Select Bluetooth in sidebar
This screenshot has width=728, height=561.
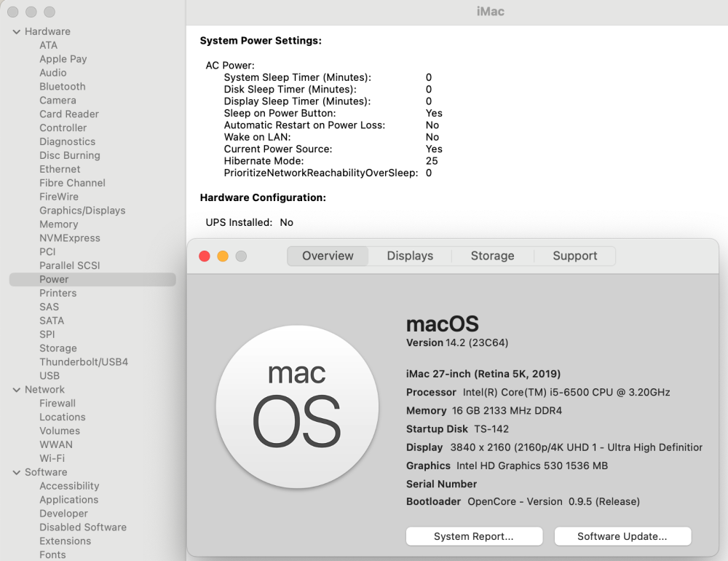pos(62,87)
